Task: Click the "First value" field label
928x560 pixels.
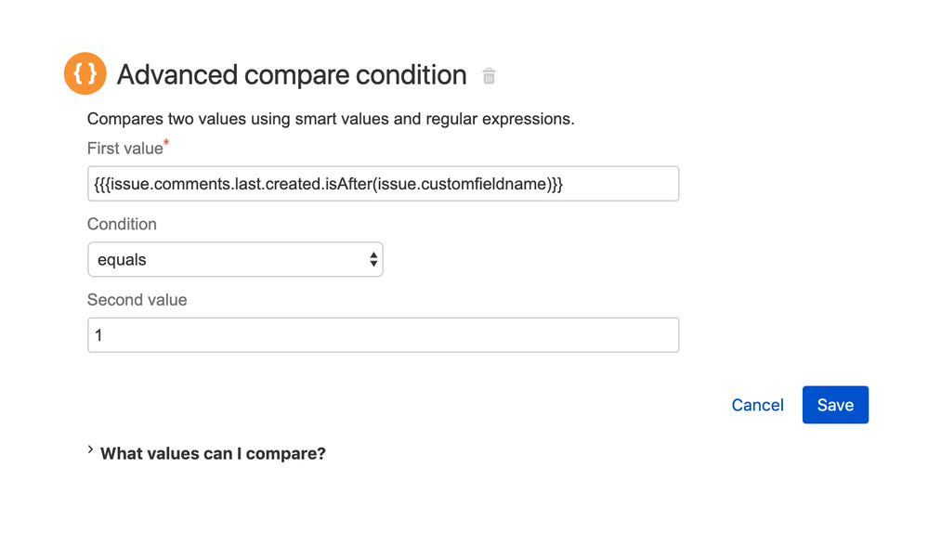Action: [x=124, y=149]
